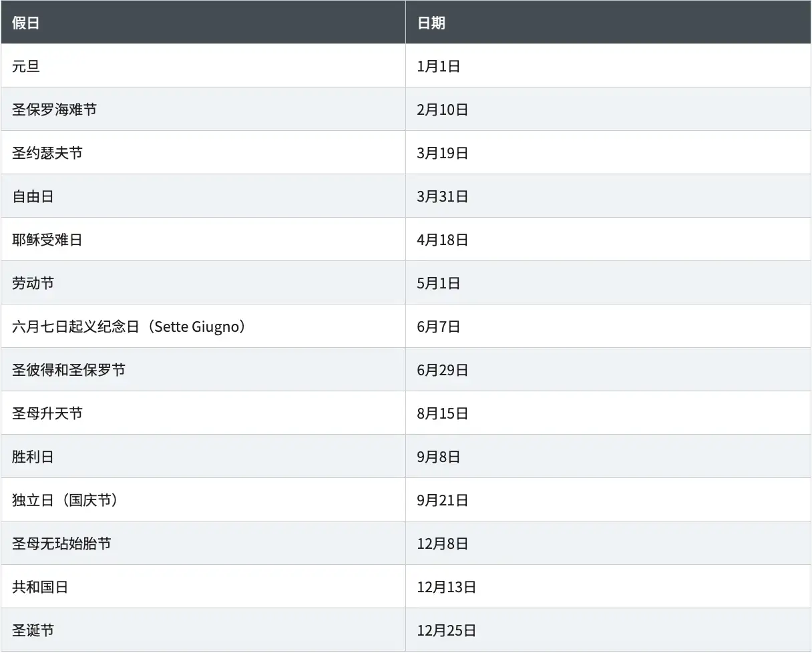Click the 9月21日 date cell
The width and height of the screenshot is (812, 653).
pos(442,500)
